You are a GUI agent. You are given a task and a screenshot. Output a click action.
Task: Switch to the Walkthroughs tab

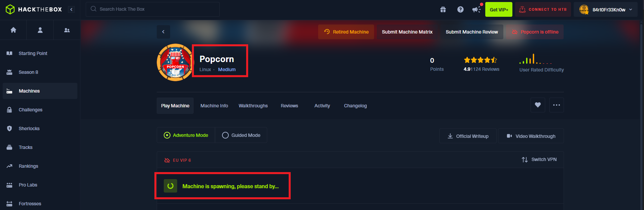253,106
